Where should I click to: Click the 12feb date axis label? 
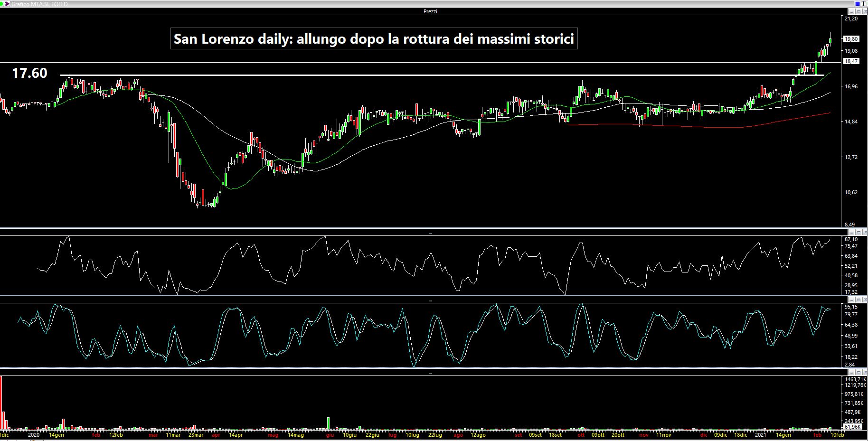pyautogui.click(x=116, y=434)
